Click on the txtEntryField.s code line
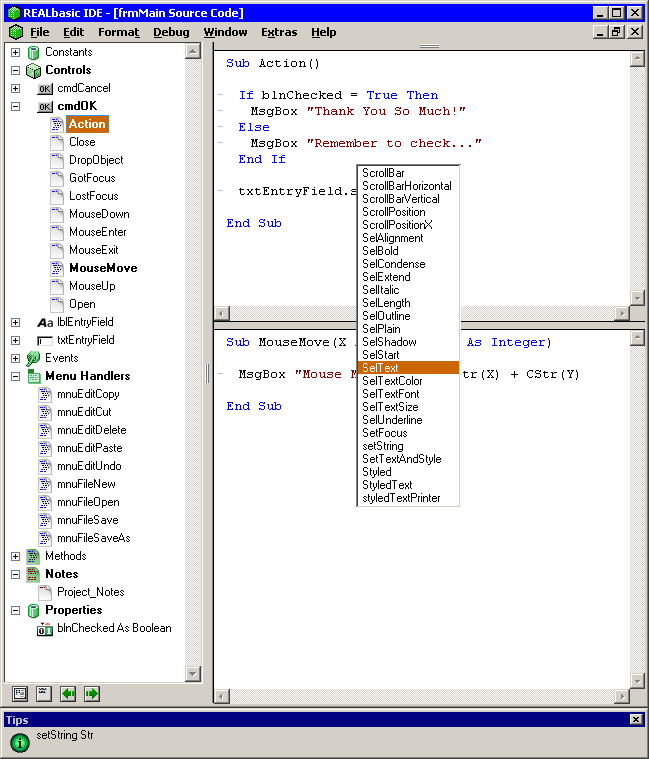This screenshot has height=759, width=649. pos(297,191)
